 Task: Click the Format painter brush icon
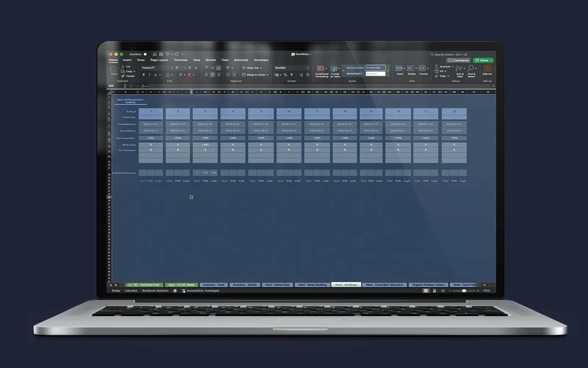[x=123, y=76]
